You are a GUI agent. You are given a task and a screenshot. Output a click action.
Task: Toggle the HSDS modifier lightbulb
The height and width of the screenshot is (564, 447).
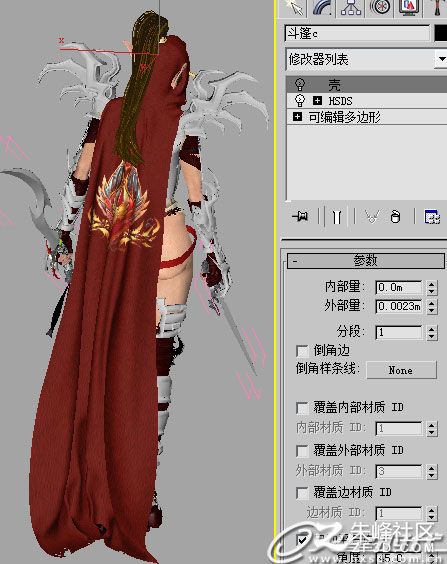(300, 100)
